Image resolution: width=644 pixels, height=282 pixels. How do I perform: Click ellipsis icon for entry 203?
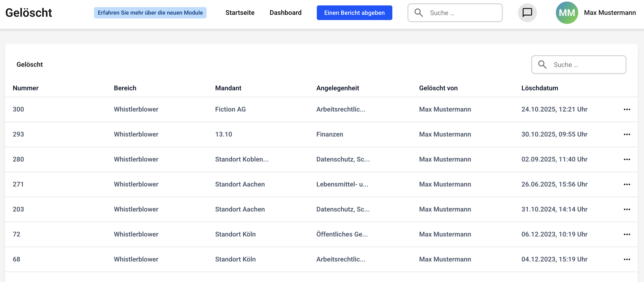coord(627,209)
